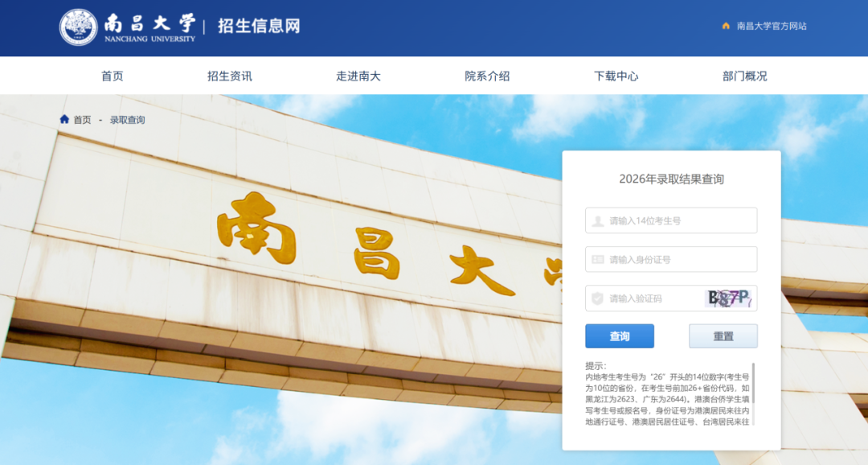Click the Nanchang University logo emblem
Screen dimensions: 868x465
[x=79, y=27]
